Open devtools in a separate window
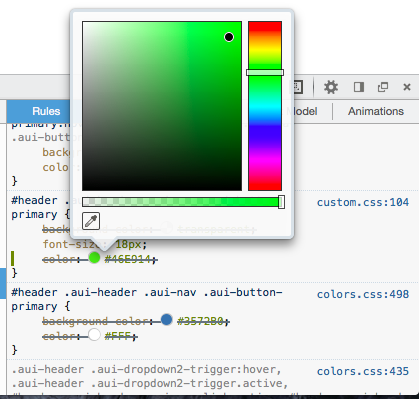The height and width of the screenshot is (399, 419). click(383, 87)
